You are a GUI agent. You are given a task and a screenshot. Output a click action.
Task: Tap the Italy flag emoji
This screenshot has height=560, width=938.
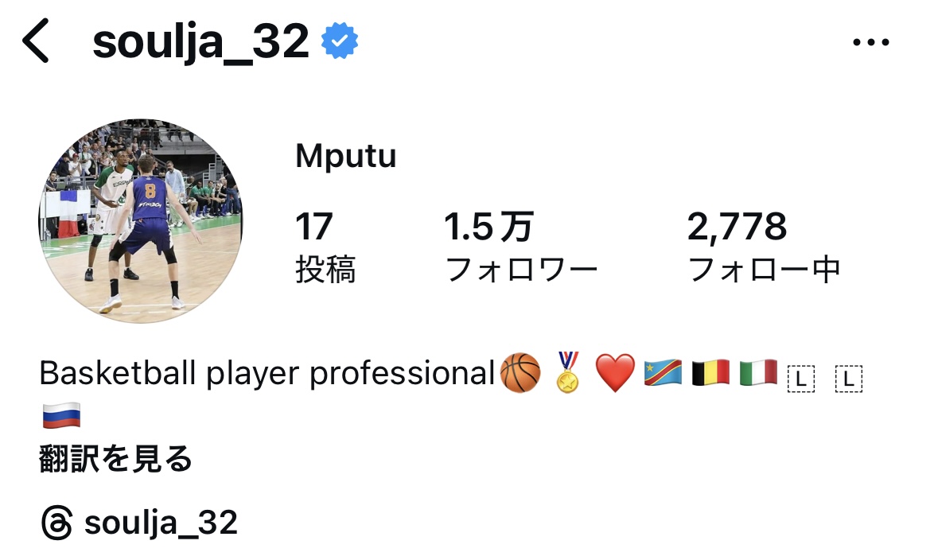point(758,373)
